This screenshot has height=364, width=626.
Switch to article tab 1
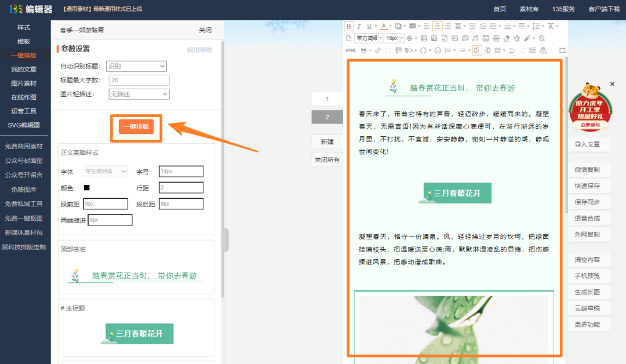(327, 99)
